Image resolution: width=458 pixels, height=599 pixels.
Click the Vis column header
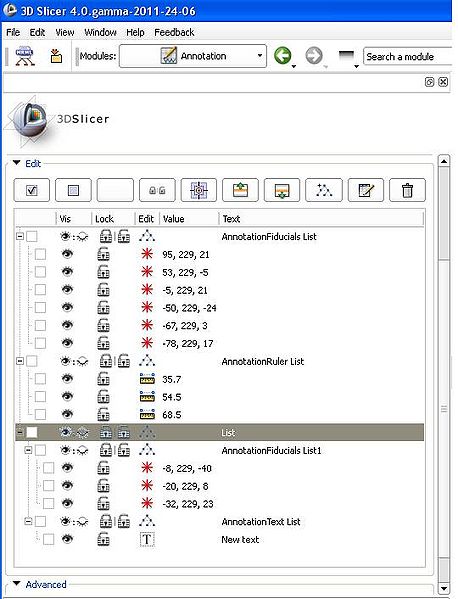click(x=74, y=219)
